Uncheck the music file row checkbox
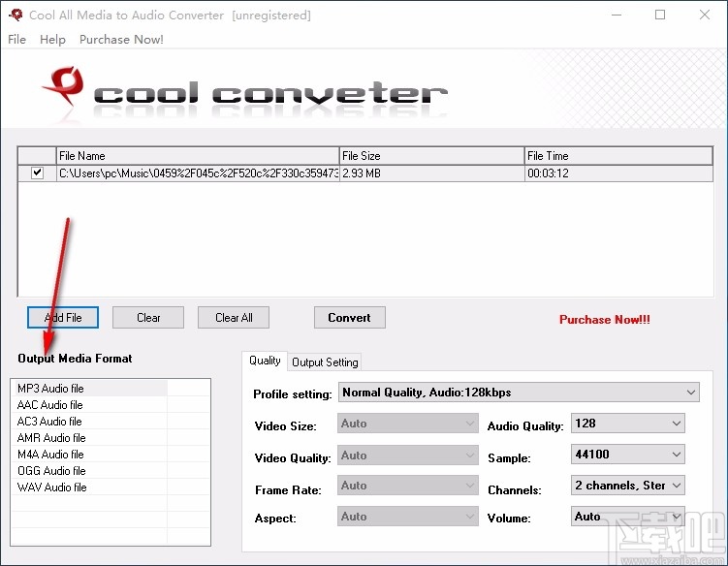 (x=37, y=173)
